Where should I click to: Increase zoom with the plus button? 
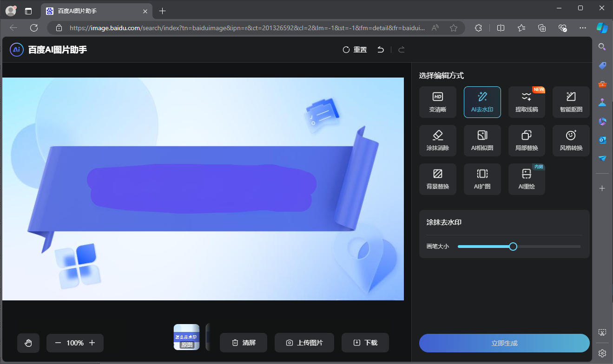point(92,343)
